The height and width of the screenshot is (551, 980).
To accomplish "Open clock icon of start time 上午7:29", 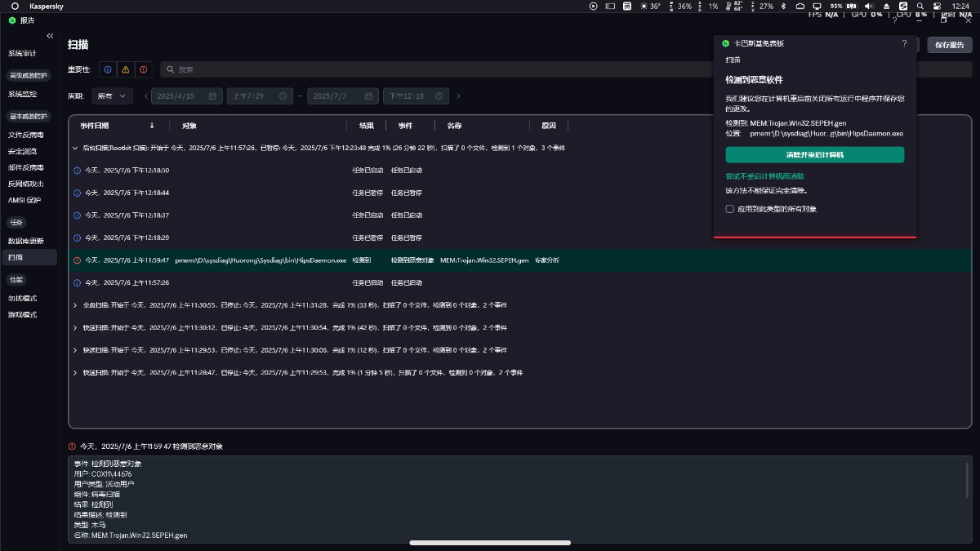I will coord(283,96).
